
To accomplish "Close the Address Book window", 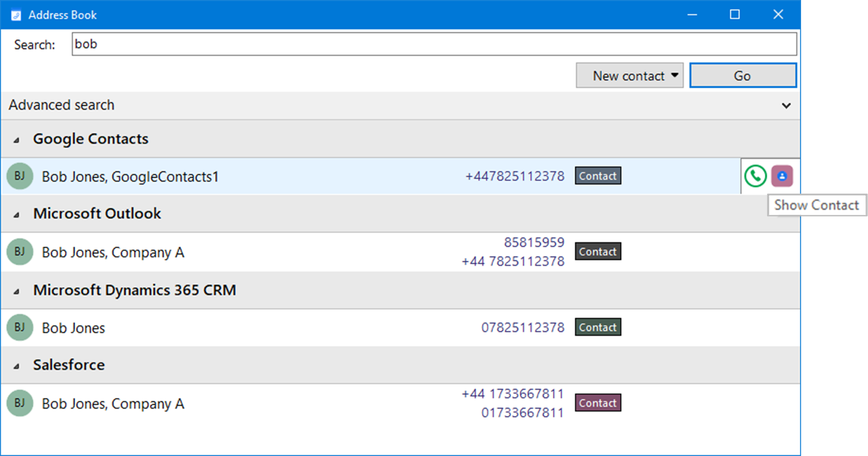I will pos(778,14).
